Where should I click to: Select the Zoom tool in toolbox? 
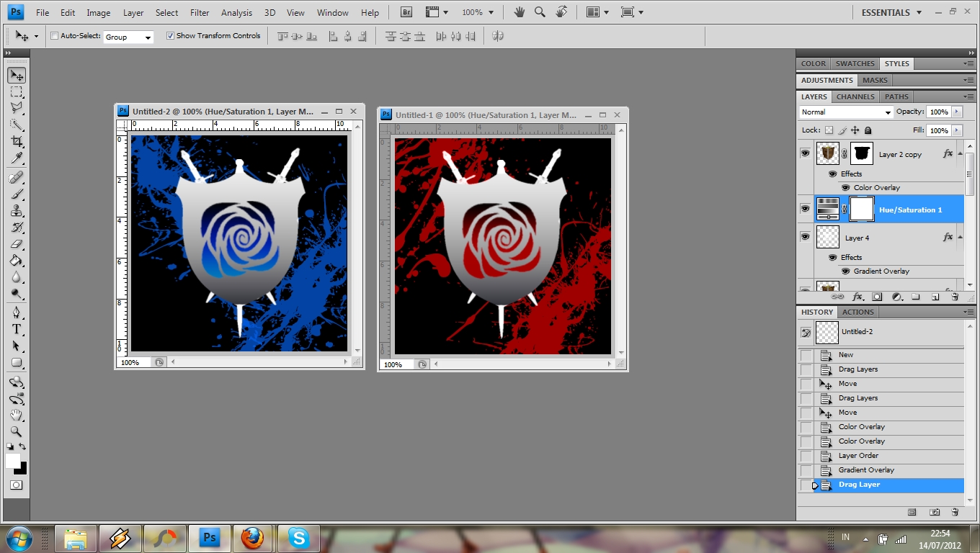point(17,431)
